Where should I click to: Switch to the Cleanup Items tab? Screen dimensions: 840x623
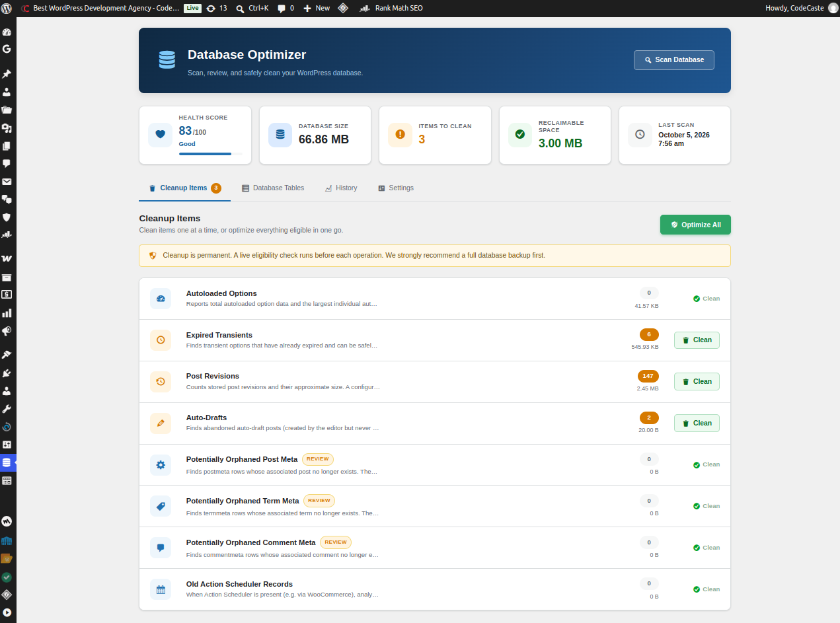(184, 188)
